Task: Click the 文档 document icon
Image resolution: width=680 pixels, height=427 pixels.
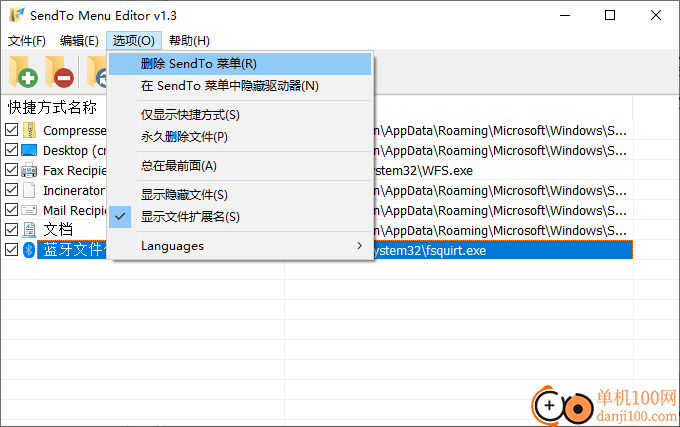Action: [x=29, y=230]
